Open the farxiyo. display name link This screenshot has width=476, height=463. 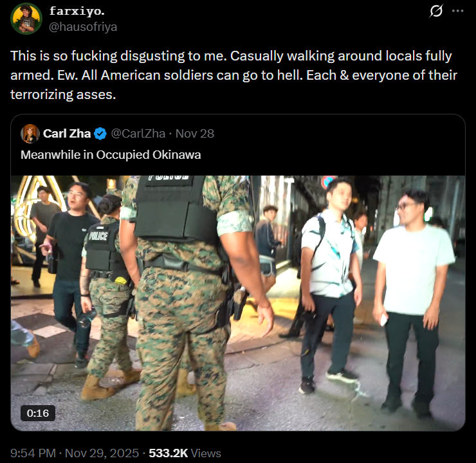77,11
